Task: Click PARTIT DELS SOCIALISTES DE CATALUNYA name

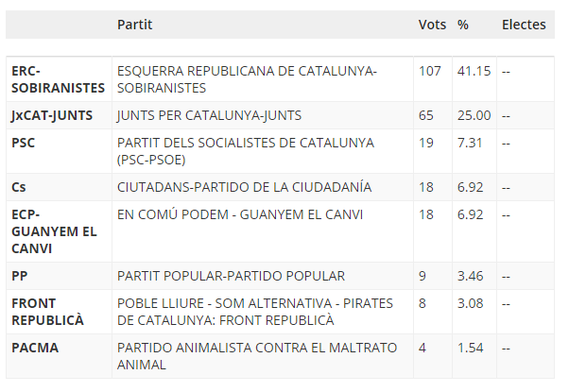Action: (246, 151)
